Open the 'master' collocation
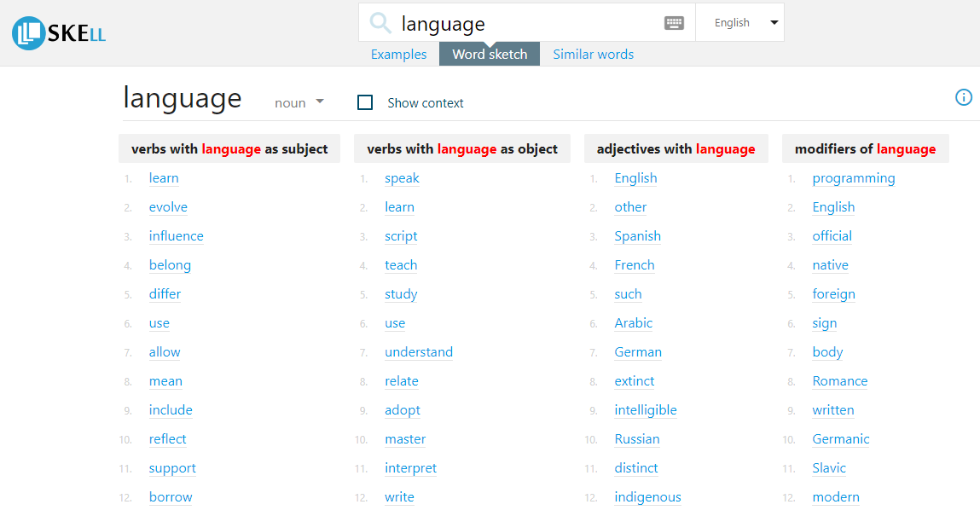 (x=405, y=439)
